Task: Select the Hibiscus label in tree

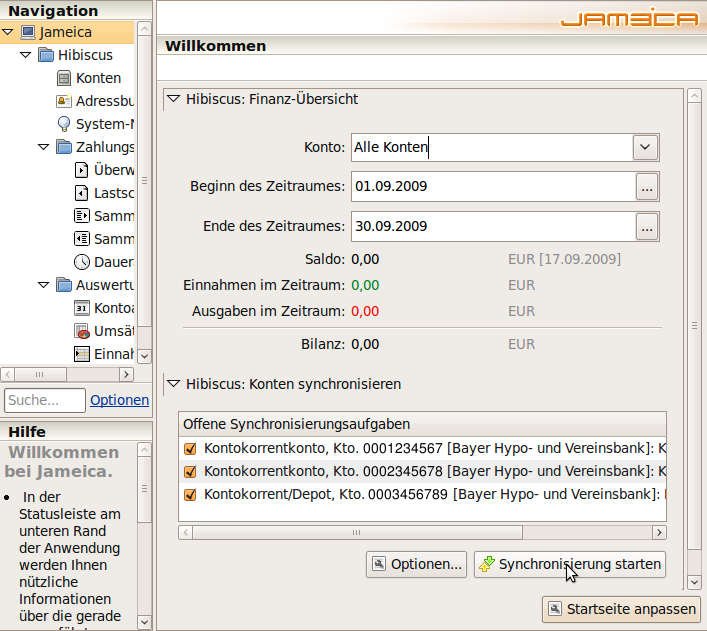Action: coord(85,55)
